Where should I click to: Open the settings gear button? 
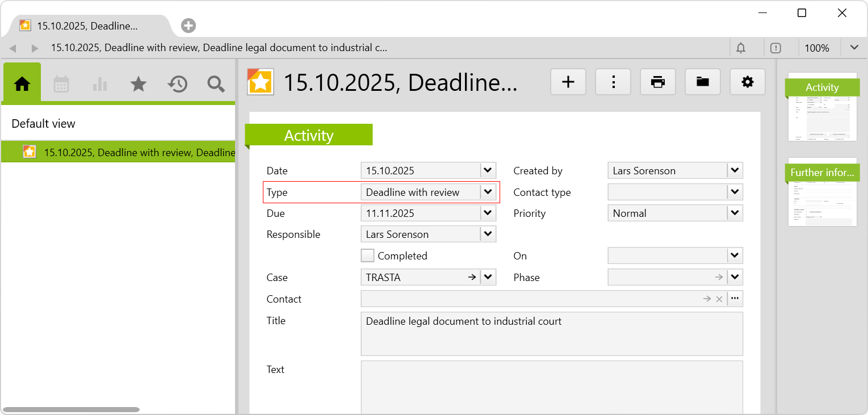[747, 82]
